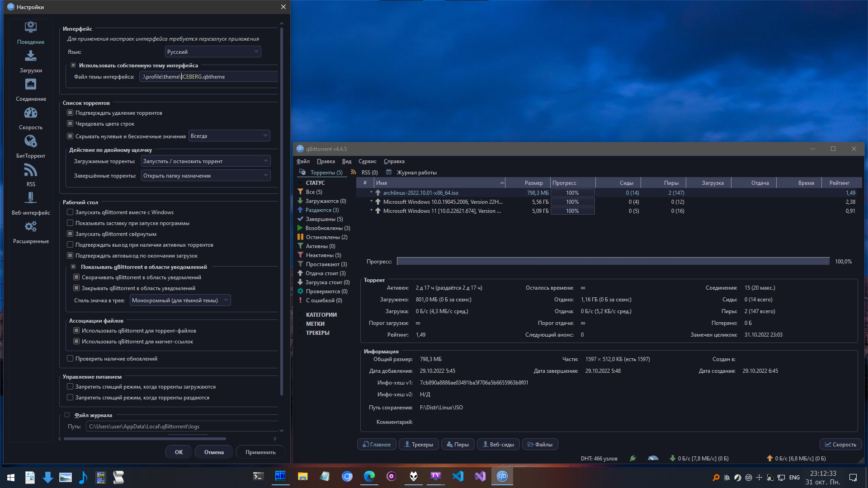Viewport: 868px width, 488px height.
Task: Toggle confirm torrent deletion checkbox
Action: point(70,113)
